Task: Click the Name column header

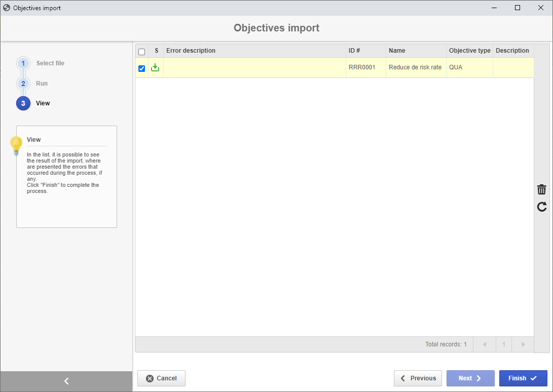Action: (416, 51)
